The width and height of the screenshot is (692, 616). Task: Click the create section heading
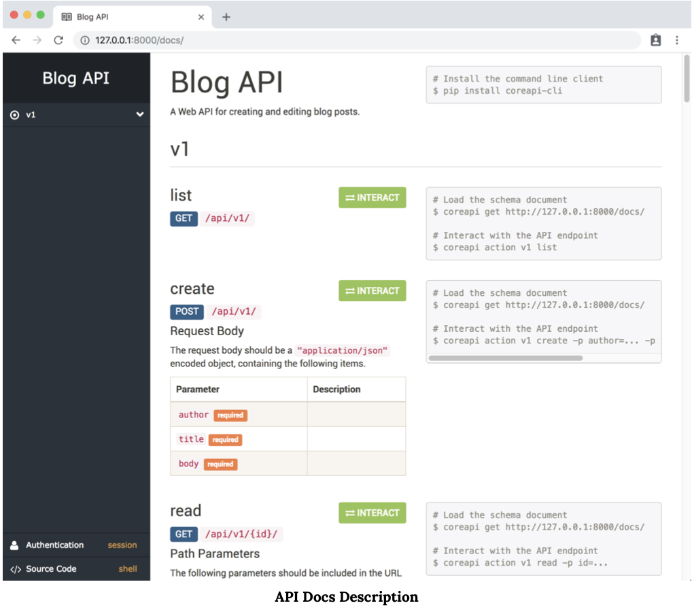tap(192, 288)
